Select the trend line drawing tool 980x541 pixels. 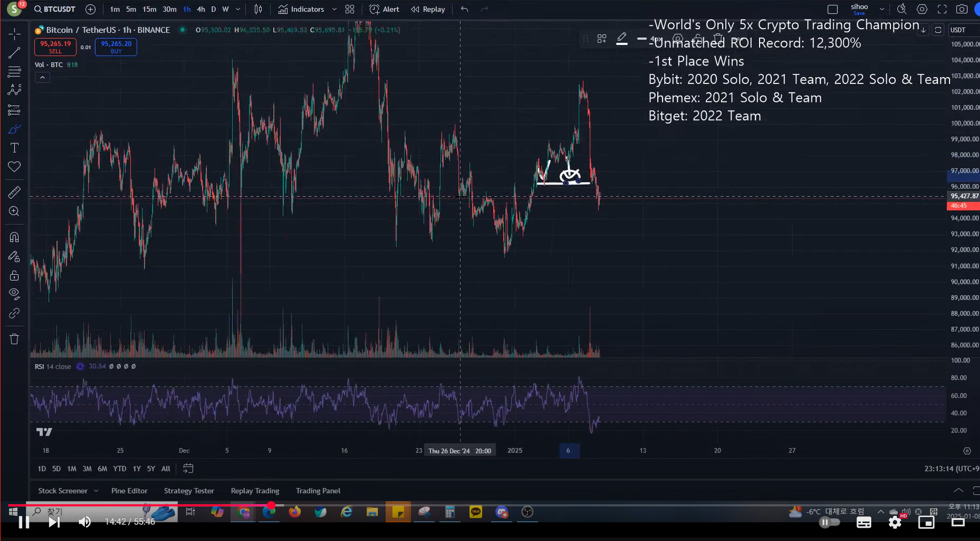[14, 53]
